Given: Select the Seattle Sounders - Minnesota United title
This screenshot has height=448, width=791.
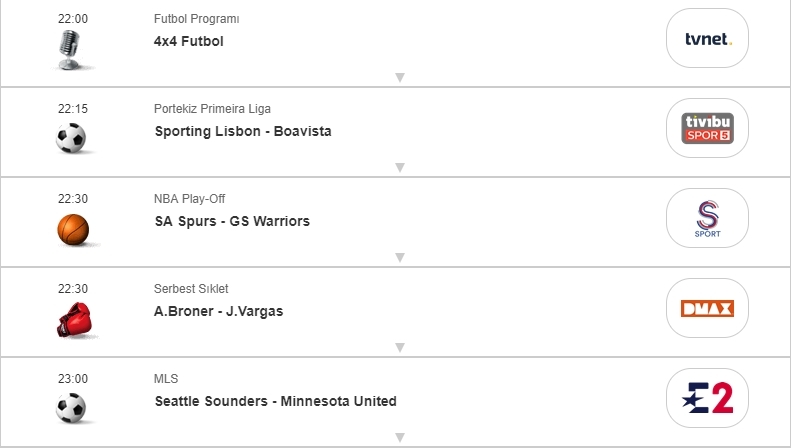Looking at the screenshot, I should coord(276,401).
